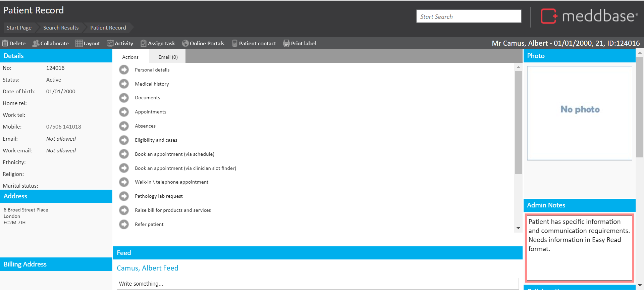Click arrow icon beside Walk-in telephone appointment
The height and width of the screenshot is (291, 644).
[124, 182]
